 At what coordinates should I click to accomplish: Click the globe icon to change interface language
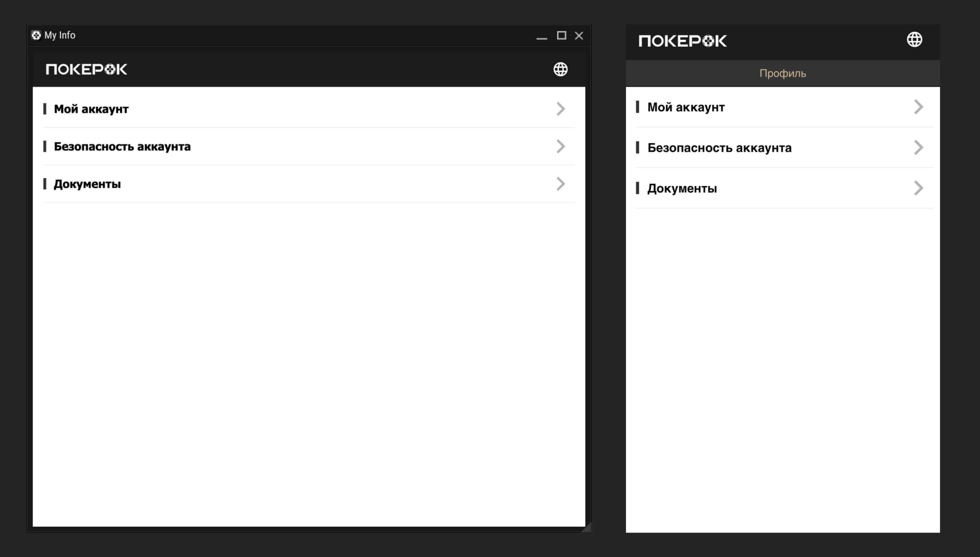click(x=561, y=70)
